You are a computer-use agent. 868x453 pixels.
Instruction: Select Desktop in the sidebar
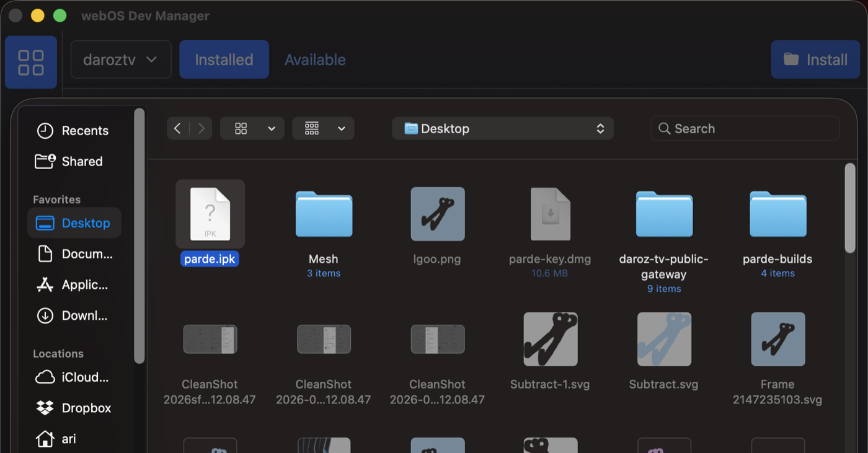74,223
